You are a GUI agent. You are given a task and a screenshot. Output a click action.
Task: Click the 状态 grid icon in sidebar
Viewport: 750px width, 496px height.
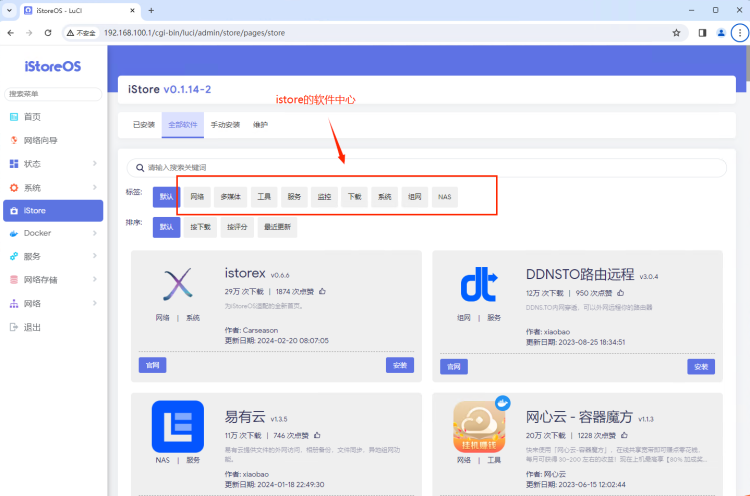pyautogui.click(x=14, y=164)
